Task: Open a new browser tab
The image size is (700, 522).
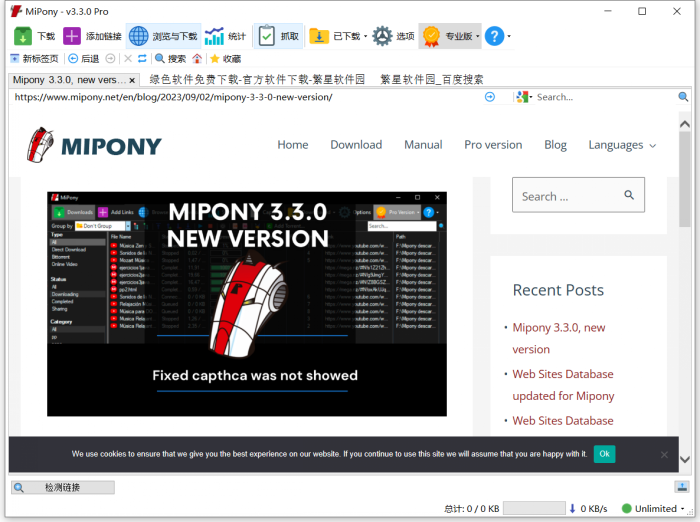Action: point(34,58)
